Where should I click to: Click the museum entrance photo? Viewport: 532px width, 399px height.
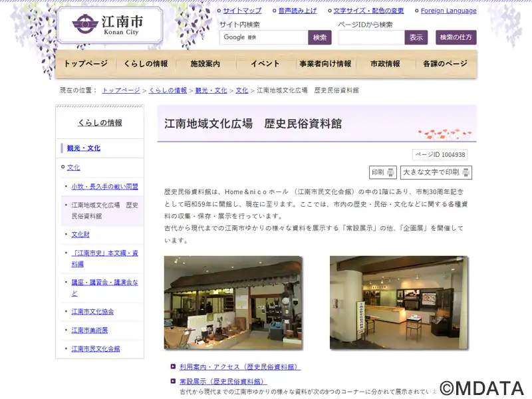click(398, 303)
